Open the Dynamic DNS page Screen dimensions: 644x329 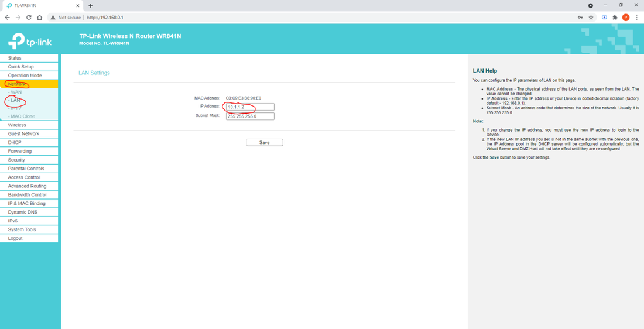point(29,213)
